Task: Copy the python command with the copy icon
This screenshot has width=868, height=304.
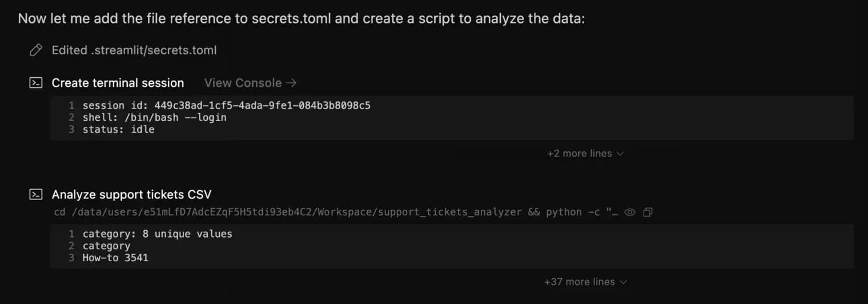Action: (x=648, y=213)
